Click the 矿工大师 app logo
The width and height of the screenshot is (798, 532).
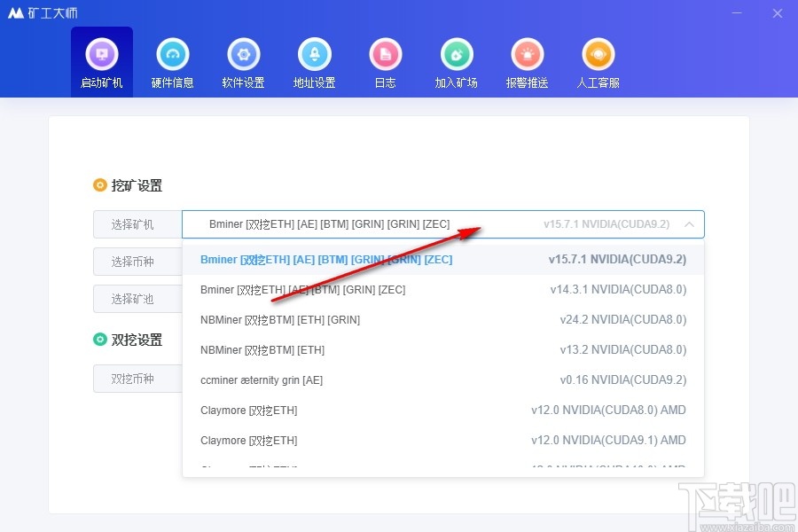(x=43, y=12)
